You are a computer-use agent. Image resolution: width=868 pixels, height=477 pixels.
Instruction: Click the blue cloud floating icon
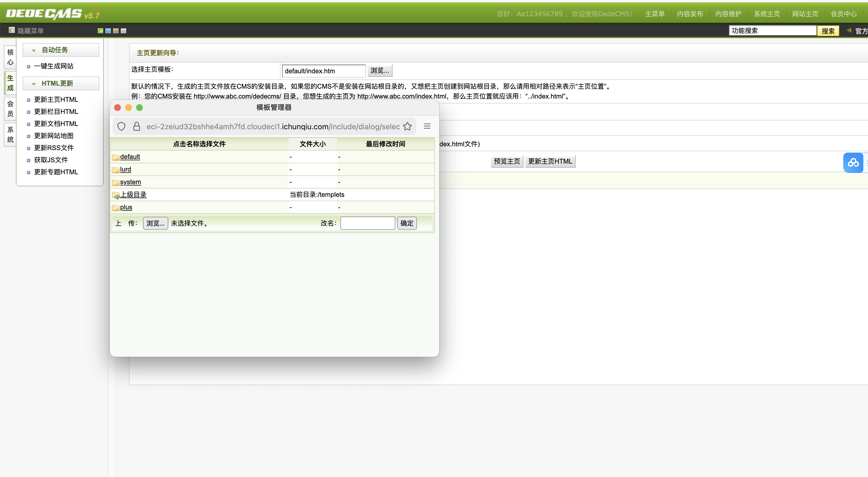pyautogui.click(x=853, y=163)
